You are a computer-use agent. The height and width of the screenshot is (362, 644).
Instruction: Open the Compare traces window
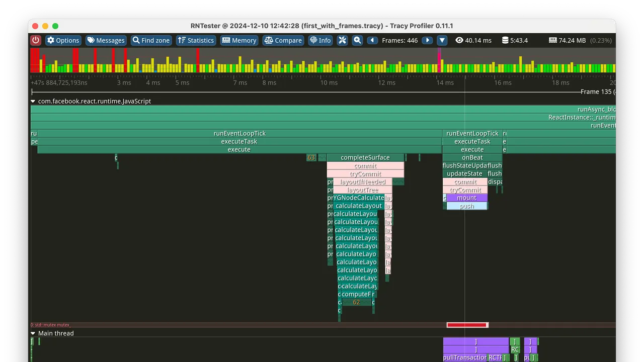(x=283, y=40)
